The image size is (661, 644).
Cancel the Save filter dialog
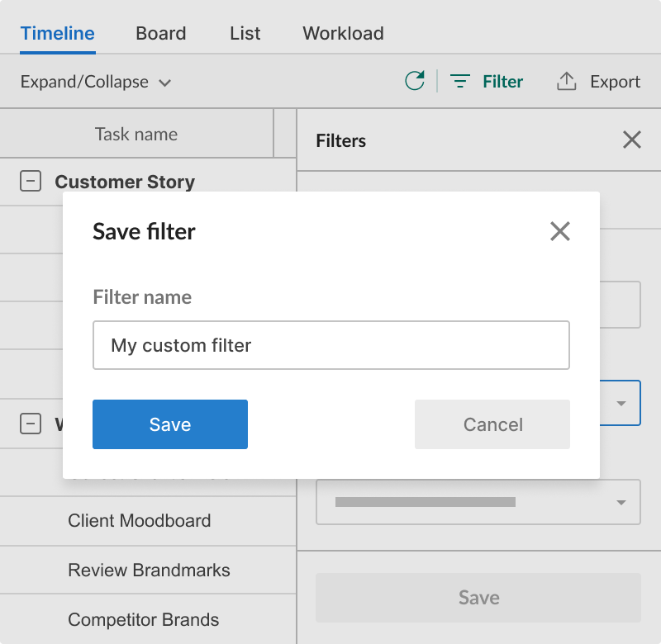[492, 424]
